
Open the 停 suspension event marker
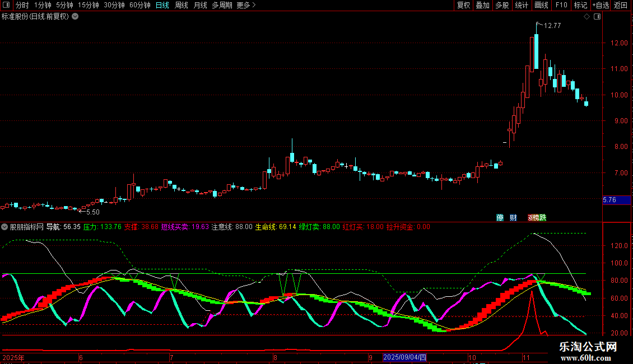point(500,217)
